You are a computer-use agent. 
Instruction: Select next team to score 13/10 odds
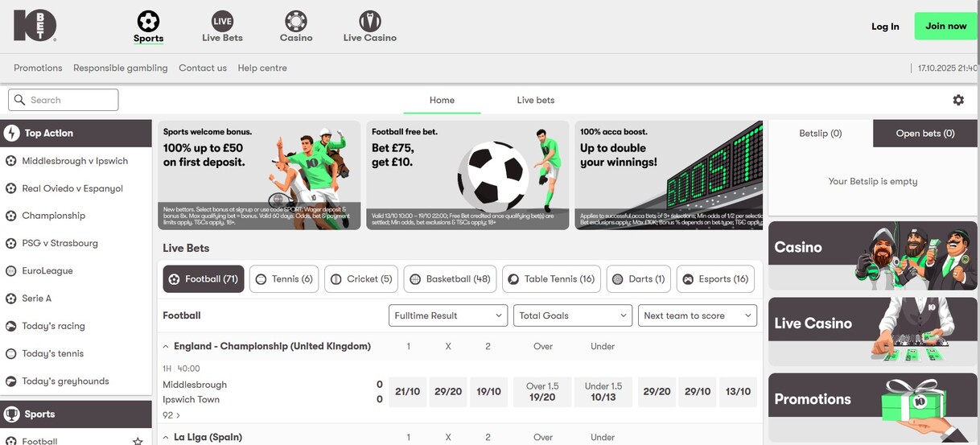click(738, 392)
